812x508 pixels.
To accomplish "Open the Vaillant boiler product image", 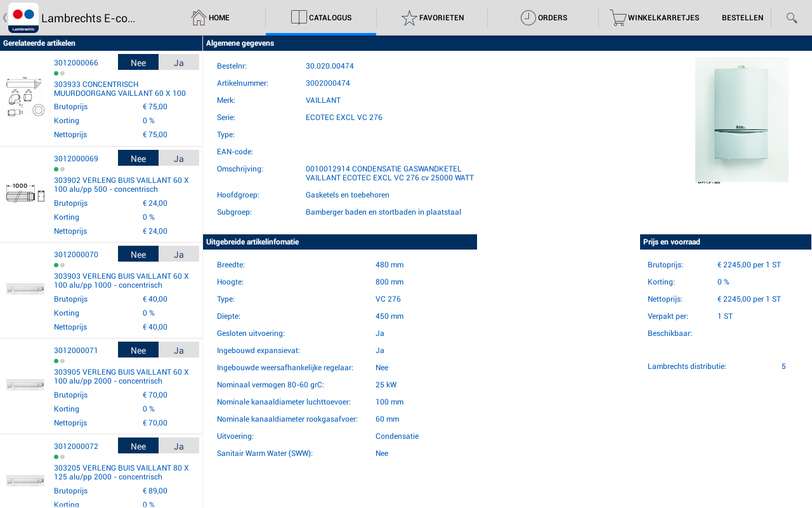I will pyautogui.click(x=742, y=120).
